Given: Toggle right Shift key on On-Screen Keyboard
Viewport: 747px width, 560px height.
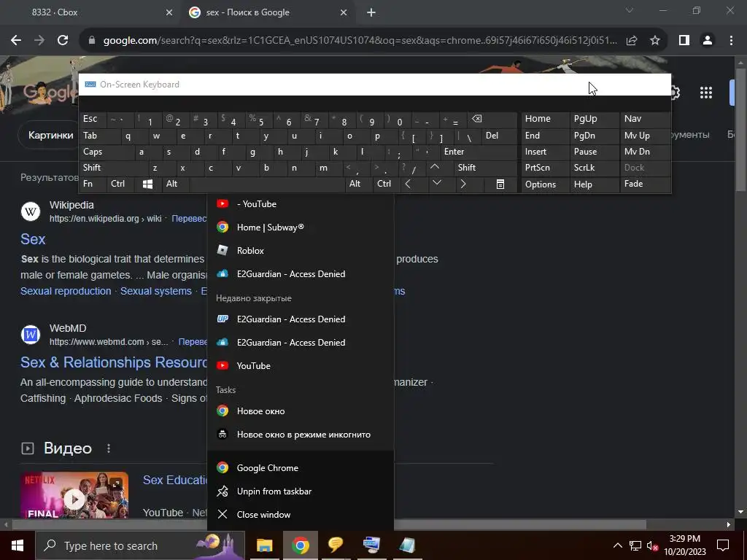Looking at the screenshot, I should pyautogui.click(x=486, y=168).
